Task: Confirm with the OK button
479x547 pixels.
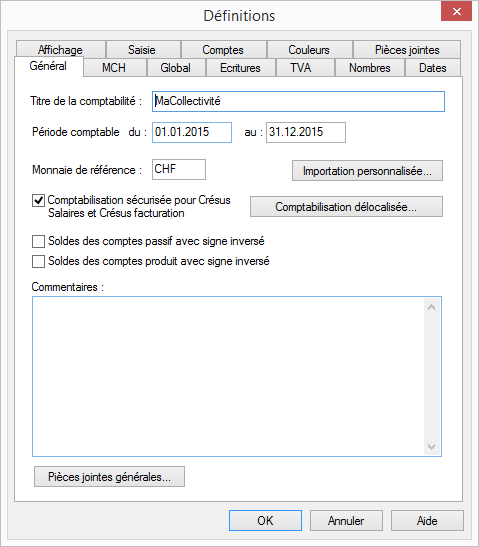Action: click(x=265, y=520)
